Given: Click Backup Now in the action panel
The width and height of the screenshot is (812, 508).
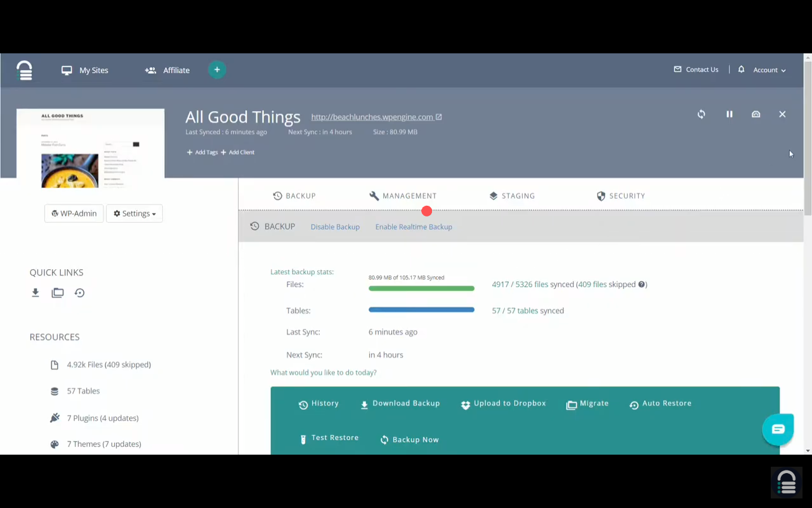Looking at the screenshot, I should pyautogui.click(x=409, y=439).
